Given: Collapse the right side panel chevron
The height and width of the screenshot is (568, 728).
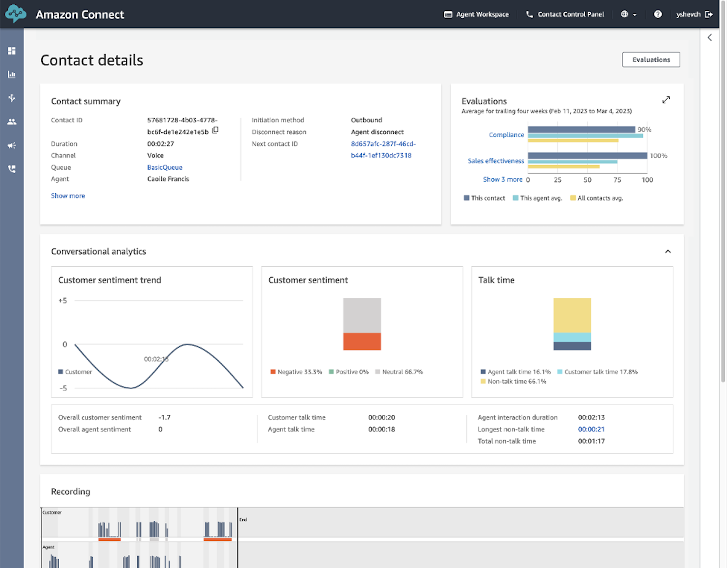Looking at the screenshot, I should tap(709, 38).
